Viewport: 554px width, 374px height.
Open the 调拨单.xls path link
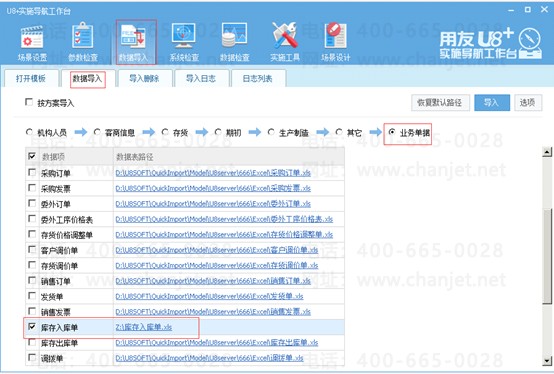(x=209, y=358)
